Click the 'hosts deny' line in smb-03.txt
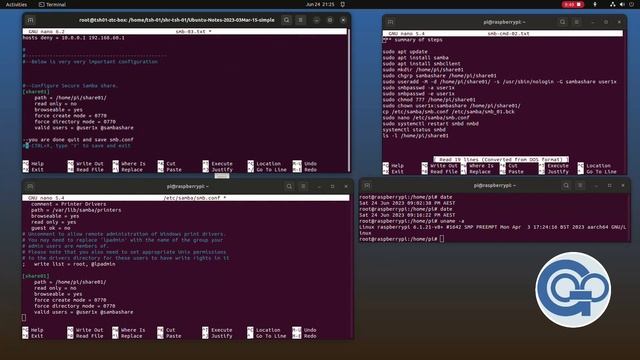Viewport: 640px width, 360px height. click(74, 38)
